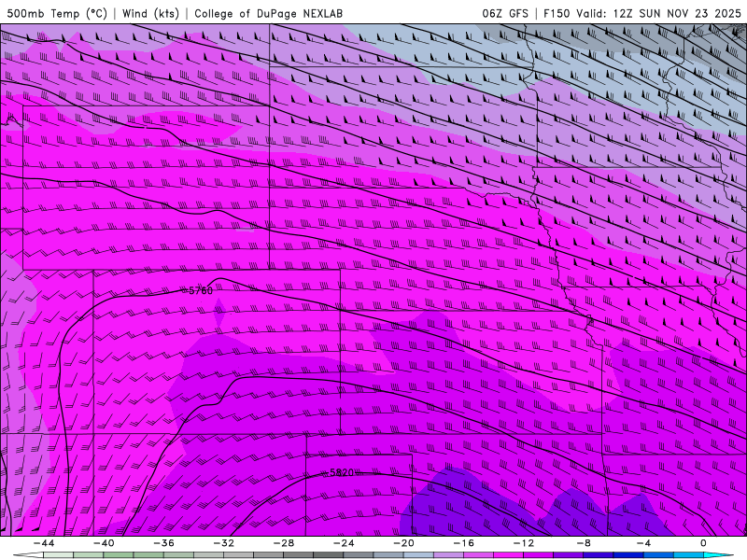Click the -8 color scale tick label

[585, 543]
